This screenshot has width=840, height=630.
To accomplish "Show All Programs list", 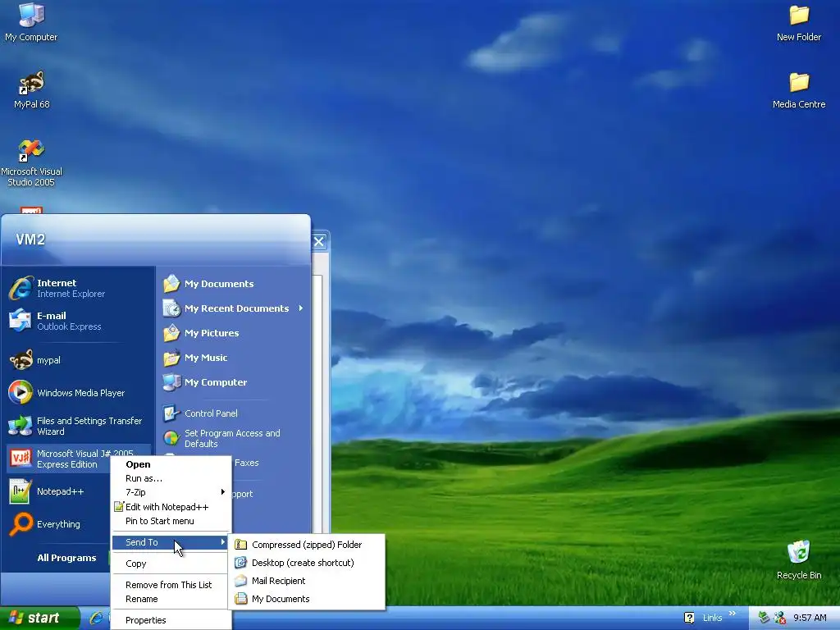I will [x=67, y=558].
